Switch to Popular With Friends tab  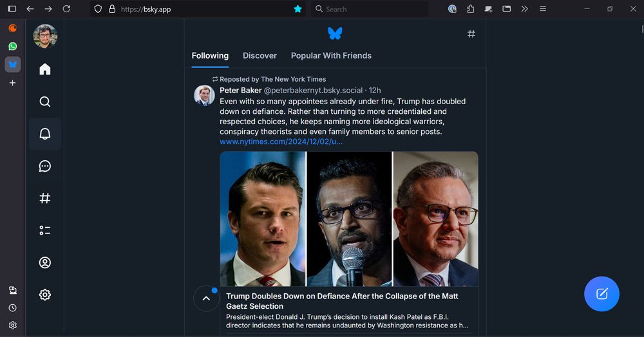coord(331,56)
